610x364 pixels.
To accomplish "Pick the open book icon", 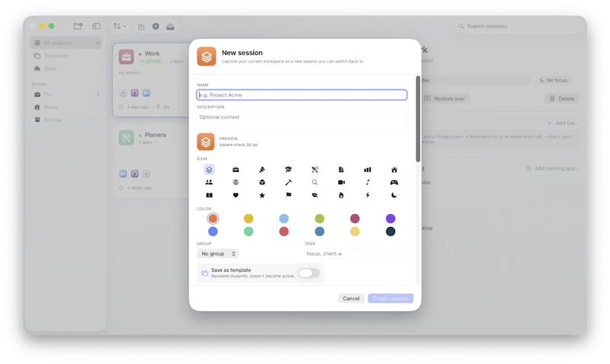I will tap(209, 195).
